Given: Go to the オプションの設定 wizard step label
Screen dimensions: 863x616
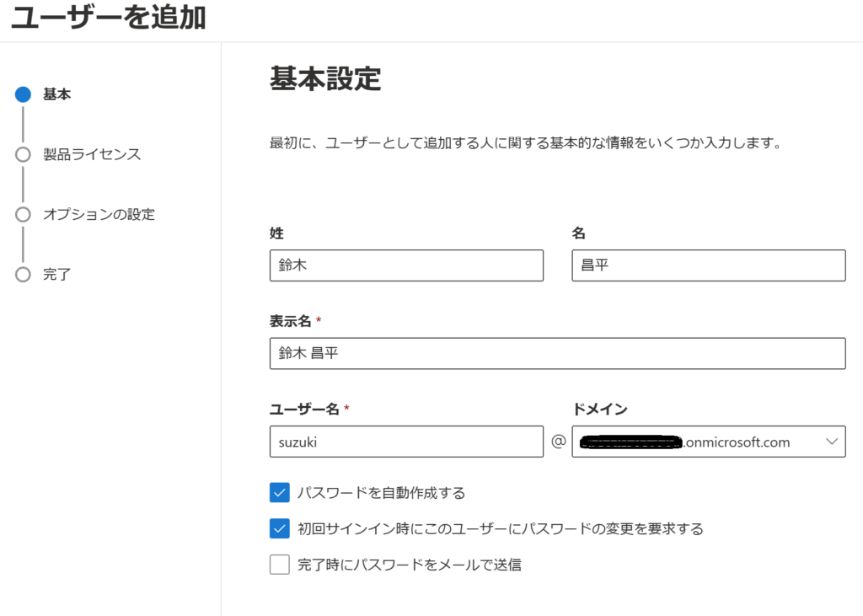Looking at the screenshot, I should [99, 214].
